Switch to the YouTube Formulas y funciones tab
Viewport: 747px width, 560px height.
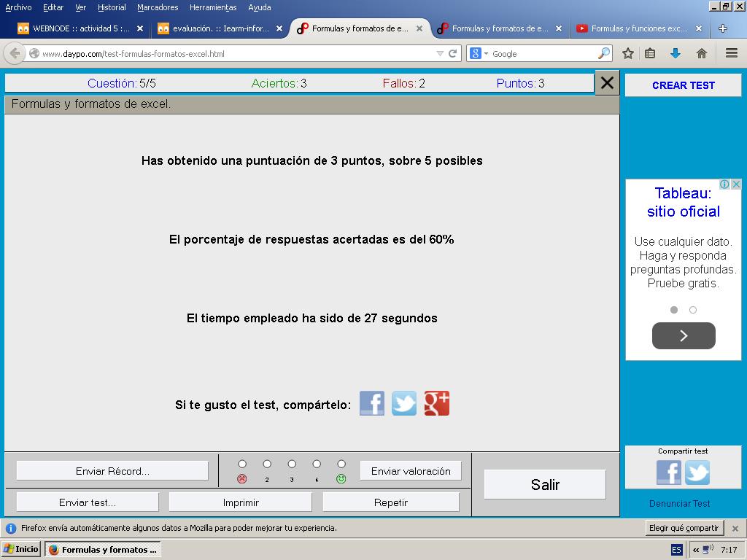(x=638, y=29)
